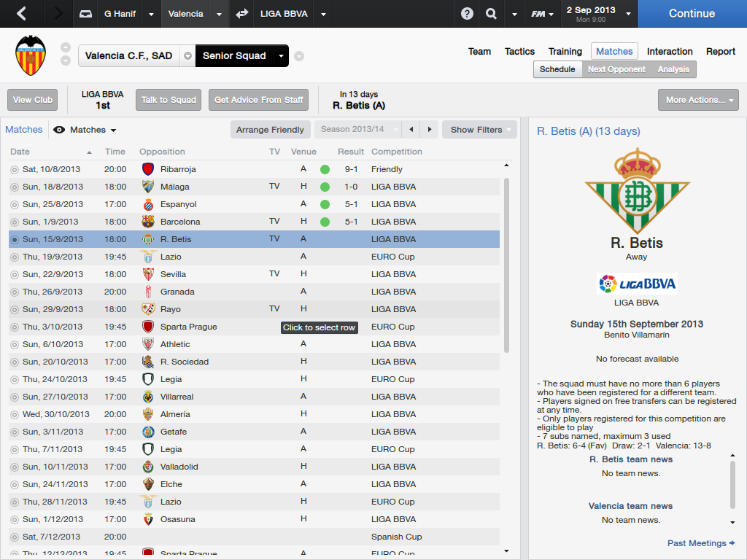This screenshot has height=560, width=747.
Task: Click the inbox tray icon beside G Hanif
Action: [x=85, y=14]
